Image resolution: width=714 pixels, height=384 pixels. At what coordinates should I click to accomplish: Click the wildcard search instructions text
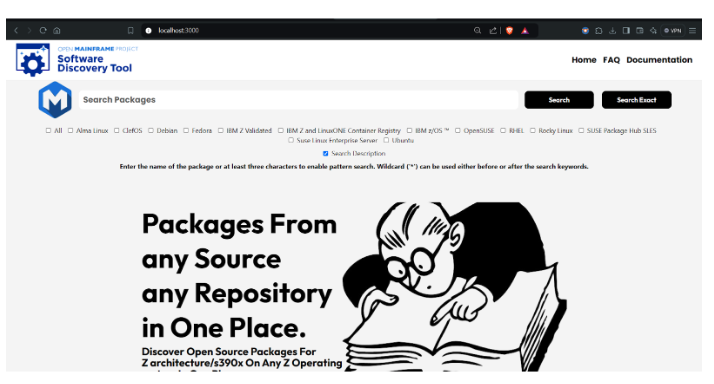click(354, 167)
